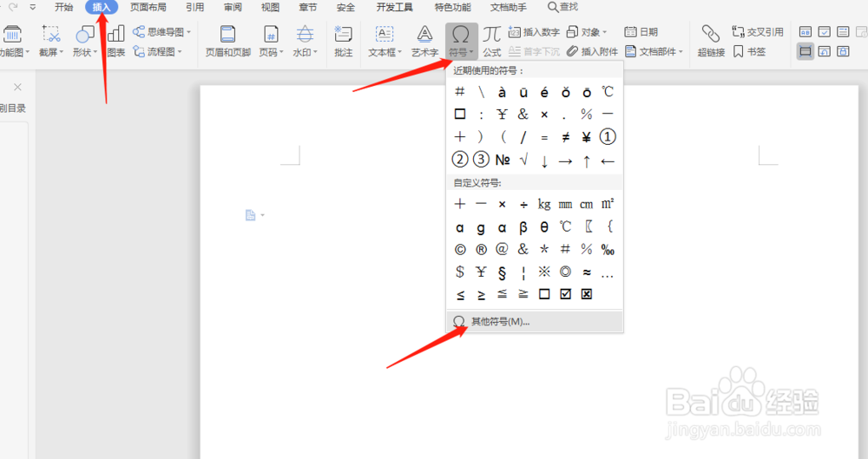Insert the √ square root symbol
This screenshot has width=868, height=459.
(523, 160)
